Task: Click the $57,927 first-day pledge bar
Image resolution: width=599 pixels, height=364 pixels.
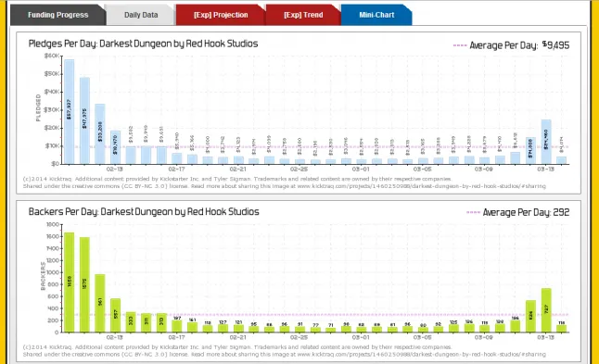Action: pos(69,111)
